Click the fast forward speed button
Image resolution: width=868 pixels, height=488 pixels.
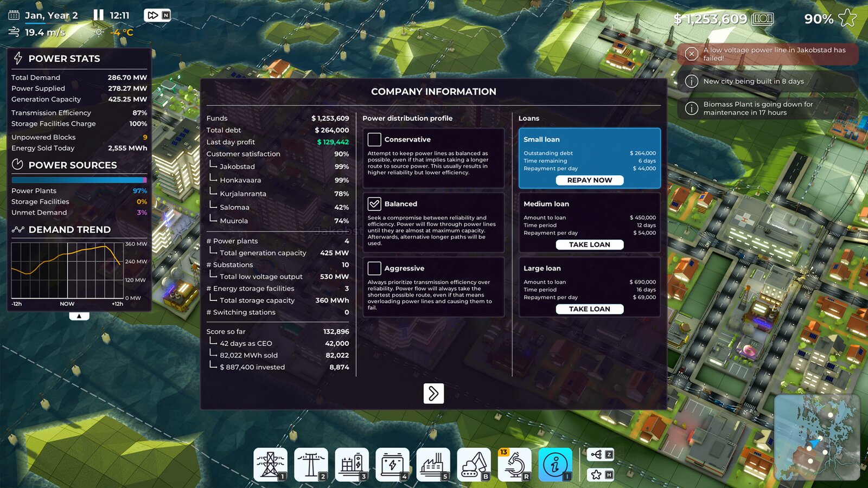tap(153, 15)
